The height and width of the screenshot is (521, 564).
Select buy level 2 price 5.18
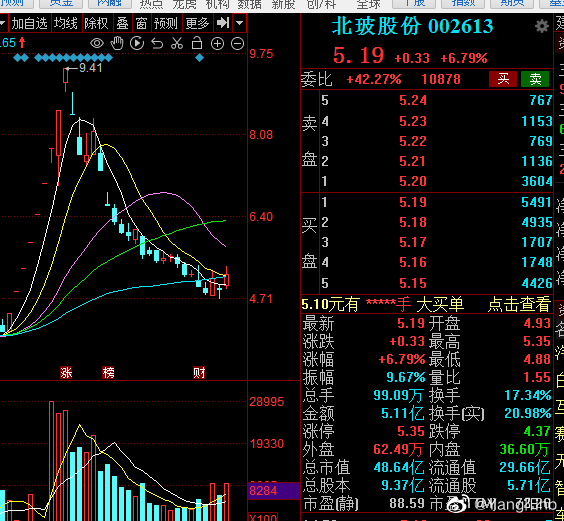tap(413, 222)
